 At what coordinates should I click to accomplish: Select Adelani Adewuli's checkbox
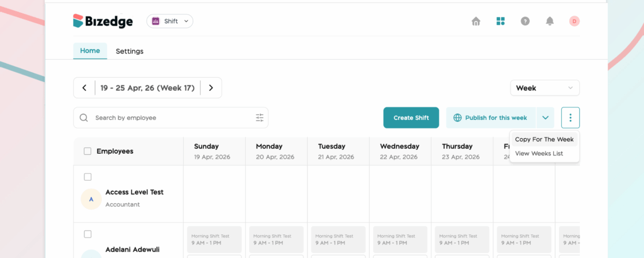tap(87, 234)
